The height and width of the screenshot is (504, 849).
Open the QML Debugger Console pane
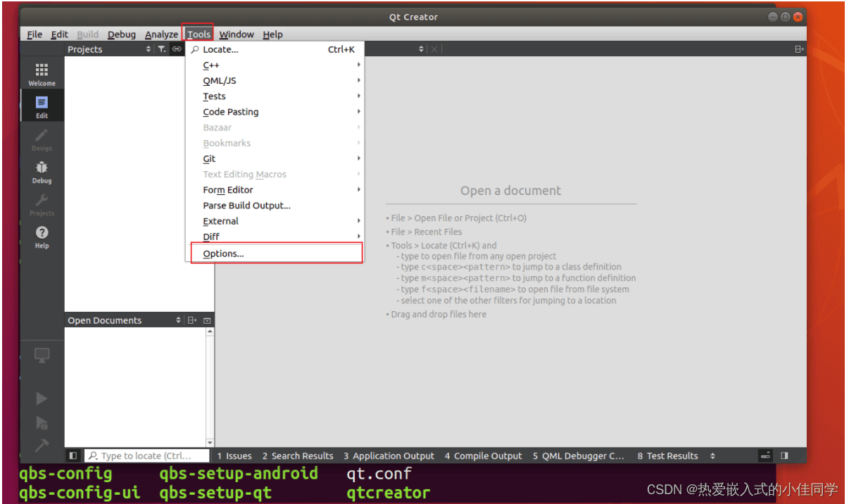coord(579,456)
